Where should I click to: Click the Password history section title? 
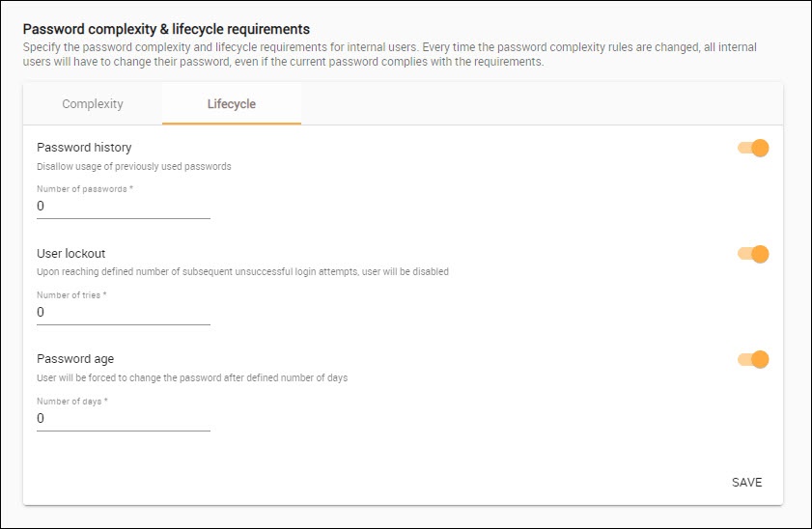pos(84,148)
